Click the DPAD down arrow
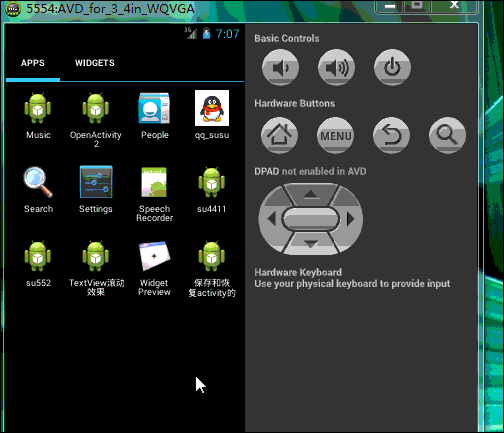 point(311,244)
